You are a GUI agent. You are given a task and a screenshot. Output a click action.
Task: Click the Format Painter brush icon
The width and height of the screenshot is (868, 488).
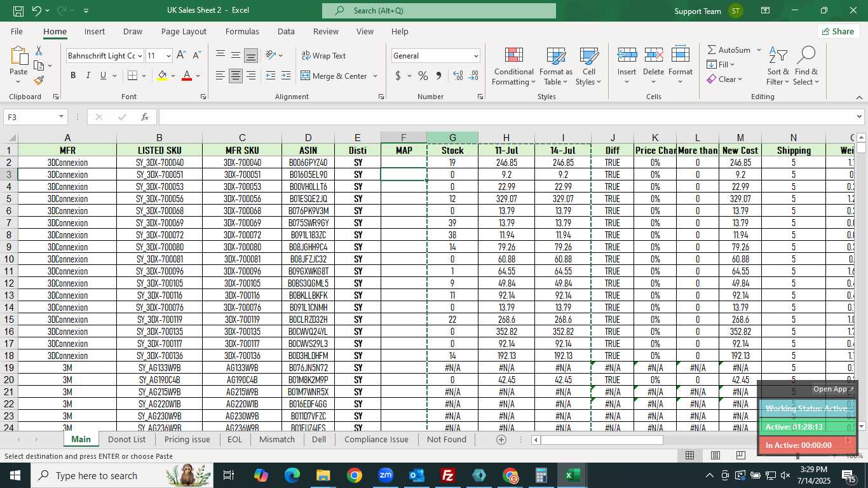click(x=39, y=80)
